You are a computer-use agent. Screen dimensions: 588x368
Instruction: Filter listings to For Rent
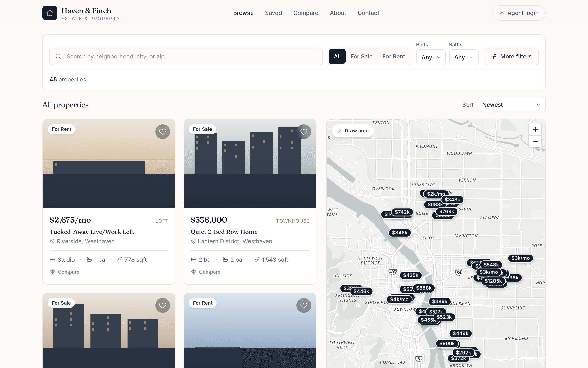click(x=394, y=56)
